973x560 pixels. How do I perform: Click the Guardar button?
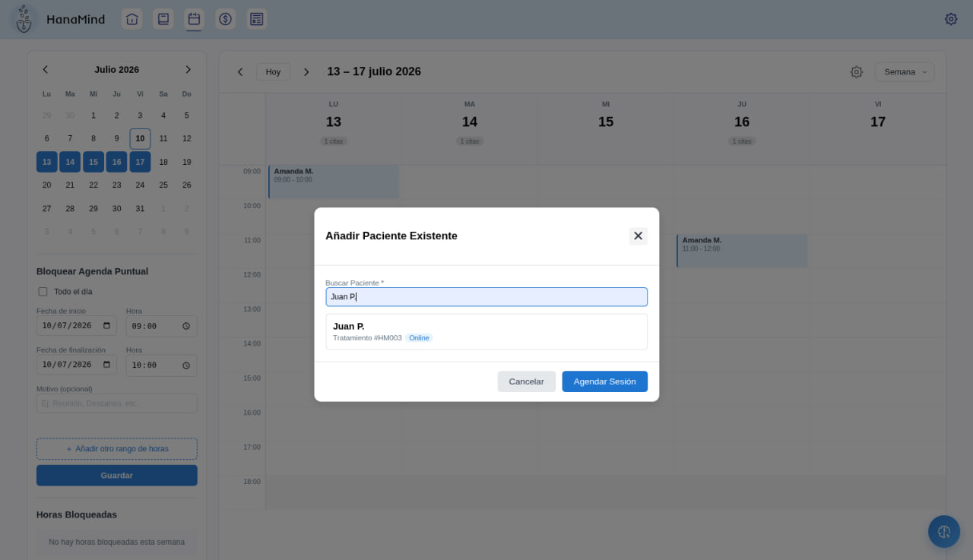click(x=117, y=476)
